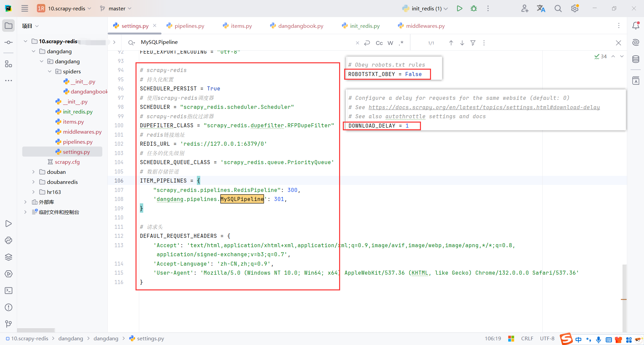
Task: Switch to init_redis.py tab
Action: (361, 26)
